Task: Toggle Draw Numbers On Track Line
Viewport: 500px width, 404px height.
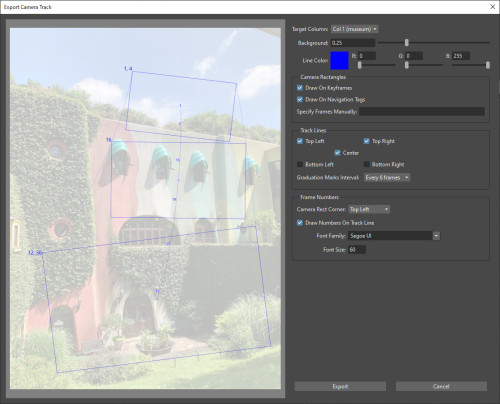Action: (300, 223)
